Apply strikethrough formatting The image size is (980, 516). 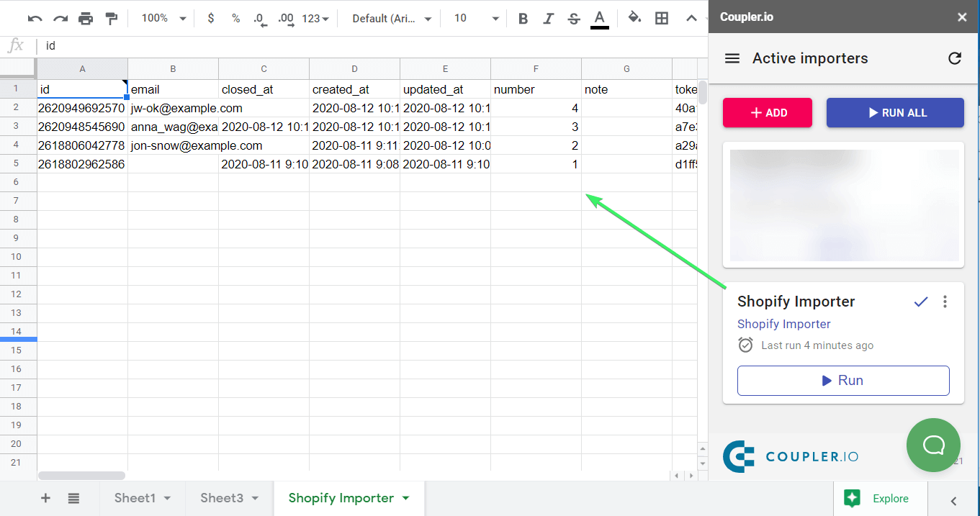(x=573, y=18)
